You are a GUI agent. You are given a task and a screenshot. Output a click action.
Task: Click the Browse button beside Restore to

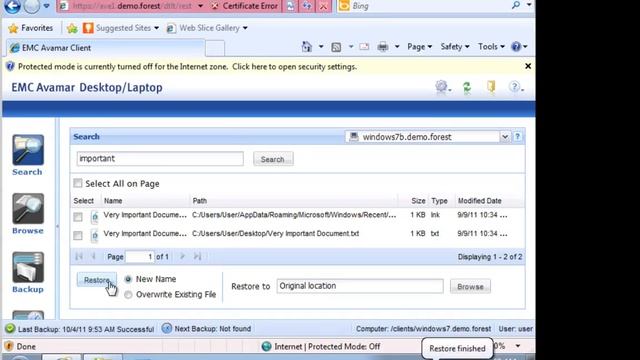[470, 287]
